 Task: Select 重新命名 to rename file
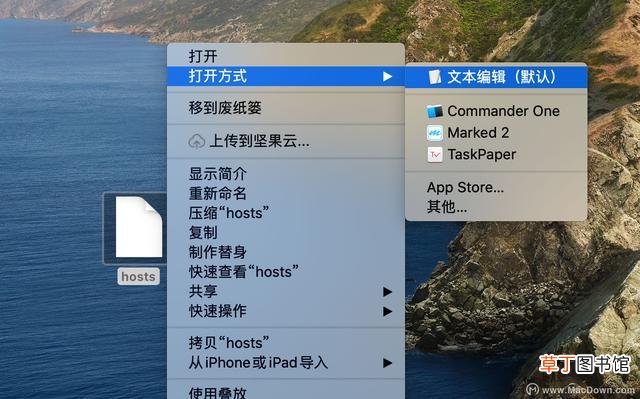pyautogui.click(x=286, y=193)
